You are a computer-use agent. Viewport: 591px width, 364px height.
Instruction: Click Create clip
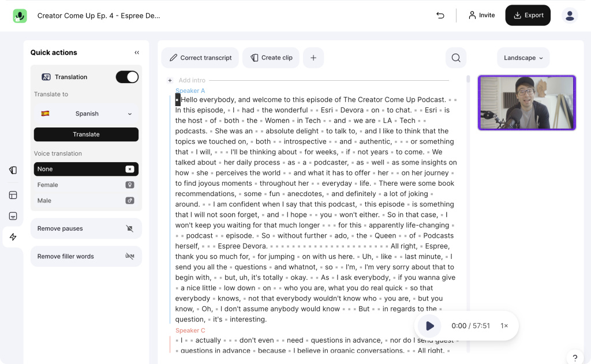coord(271,58)
